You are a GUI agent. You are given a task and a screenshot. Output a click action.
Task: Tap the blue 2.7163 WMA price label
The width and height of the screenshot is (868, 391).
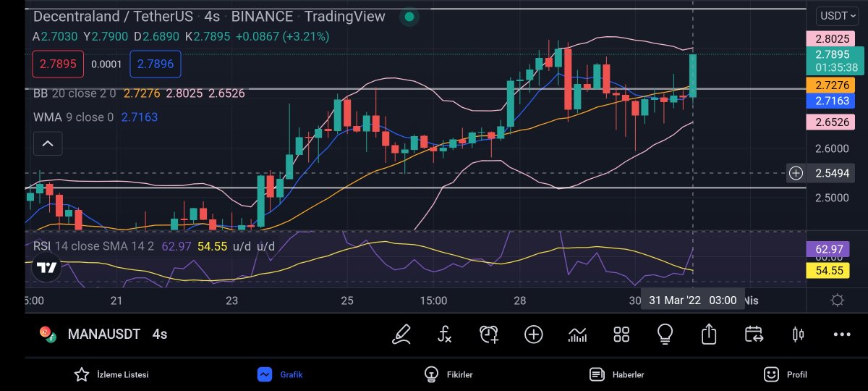coord(831,101)
